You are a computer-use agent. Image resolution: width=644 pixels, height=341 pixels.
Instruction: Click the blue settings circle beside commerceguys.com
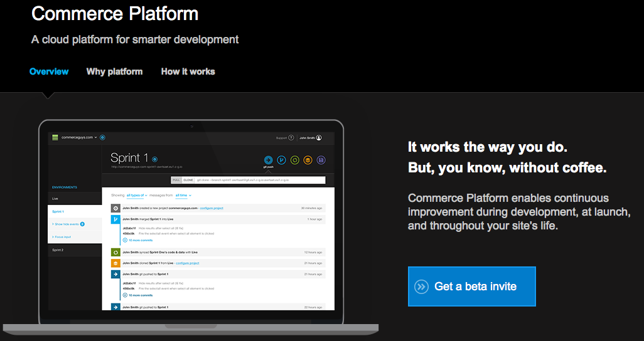point(103,137)
